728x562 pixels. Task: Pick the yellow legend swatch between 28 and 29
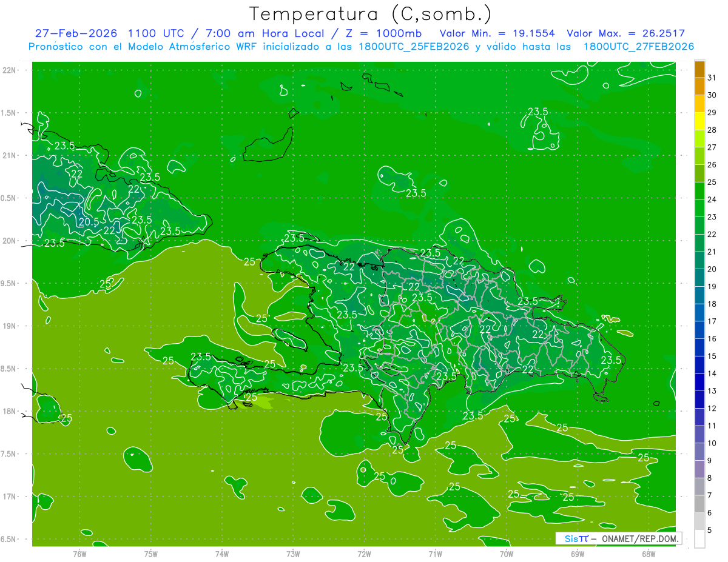coord(699,122)
